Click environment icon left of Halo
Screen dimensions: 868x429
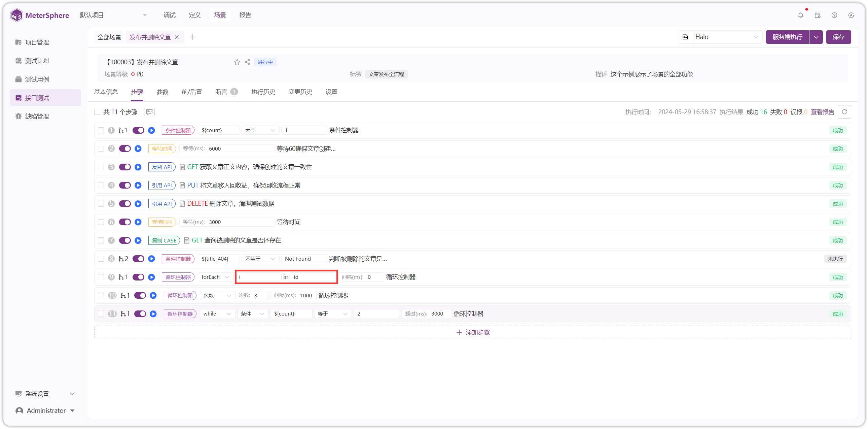(x=685, y=37)
